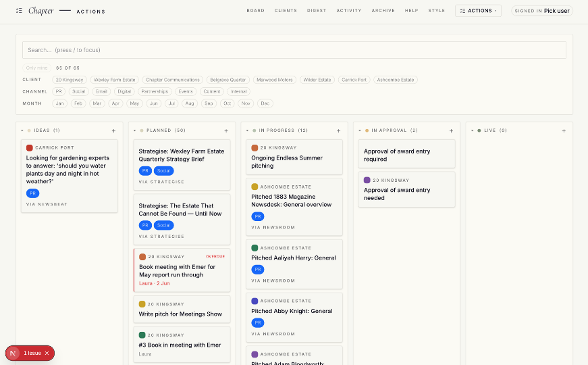Viewport: 588px width, 365px height.
Task: Open Pitched 1883 Magazine Newsdesk card
Action: coord(294,207)
